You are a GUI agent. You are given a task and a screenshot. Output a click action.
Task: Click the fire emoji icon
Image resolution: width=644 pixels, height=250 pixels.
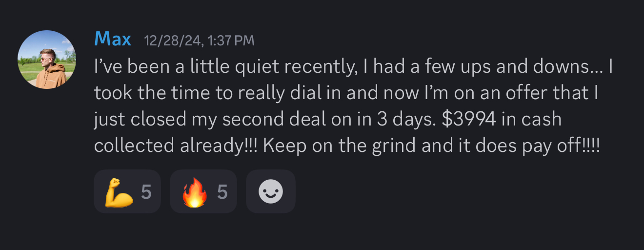pos(194,192)
